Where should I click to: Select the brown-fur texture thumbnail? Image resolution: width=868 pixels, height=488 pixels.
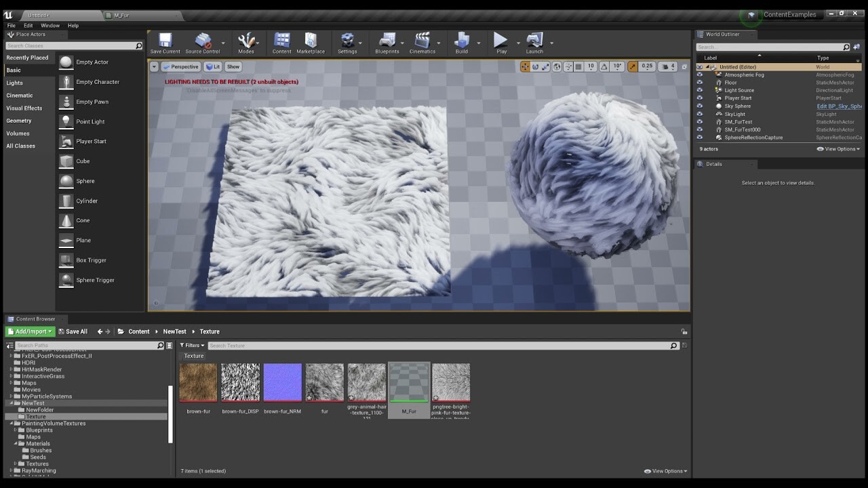pyautogui.click(x=197, y=382)
